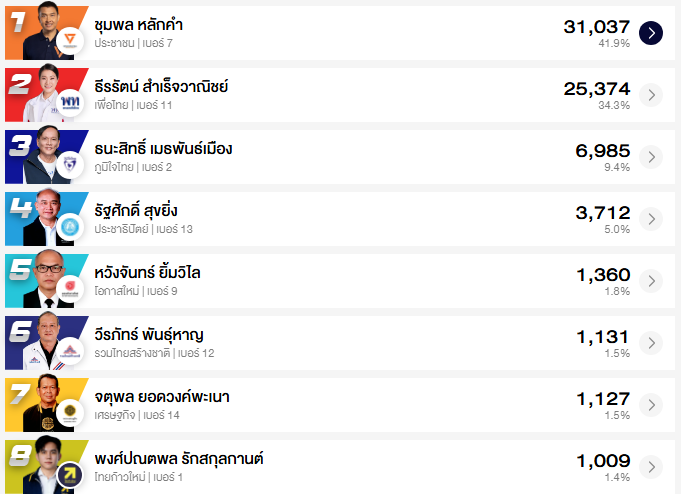Open chevron next to หวังจันทร์ ยิ้มวิไล
The image size is (681, 494).
pos(651,281)
